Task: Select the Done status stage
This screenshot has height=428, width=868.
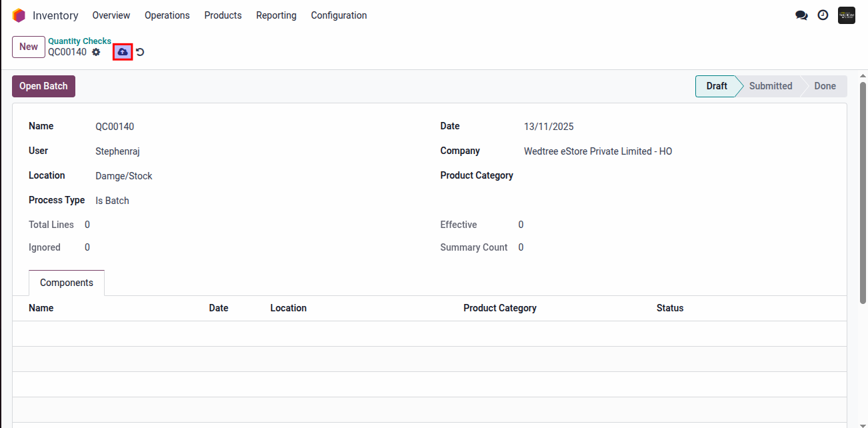Action: [825, 86]
